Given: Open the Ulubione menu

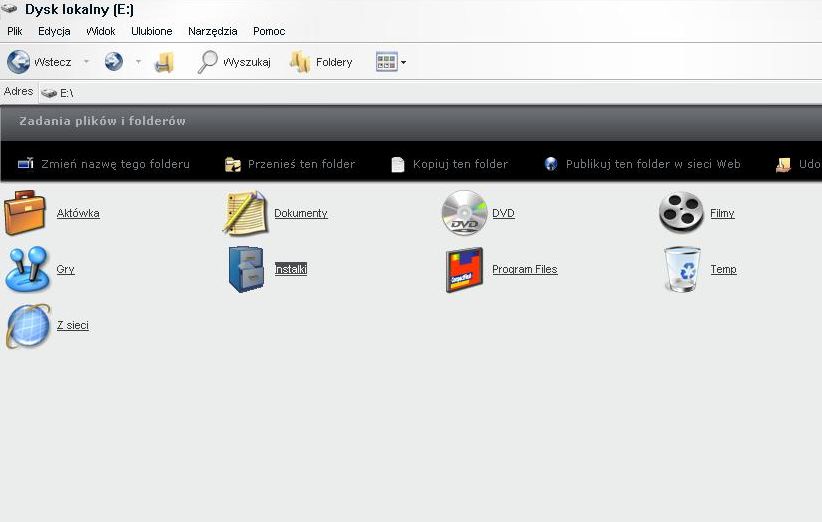Looking at the screenshot, I should click(152, 31).
